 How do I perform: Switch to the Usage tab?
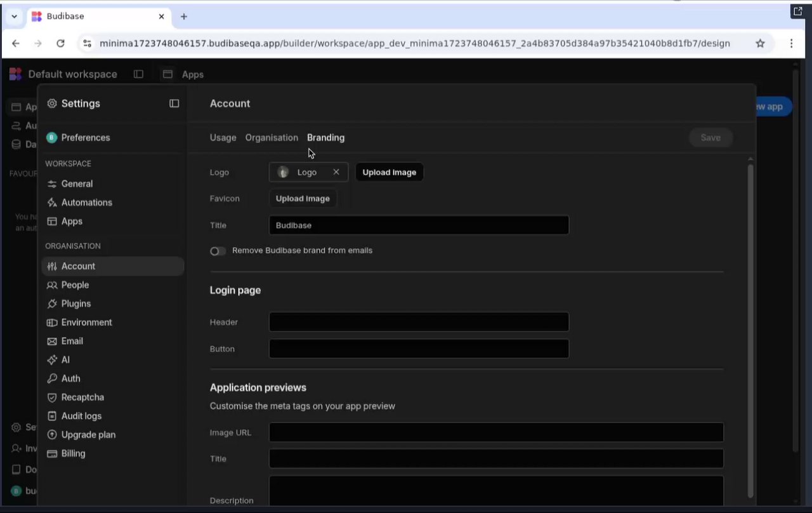223,138
